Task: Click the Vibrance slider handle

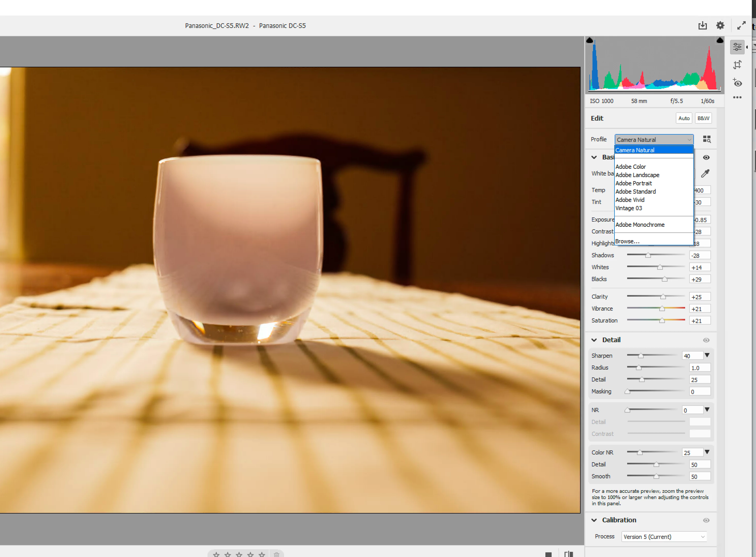Action: tap(662, 309)
